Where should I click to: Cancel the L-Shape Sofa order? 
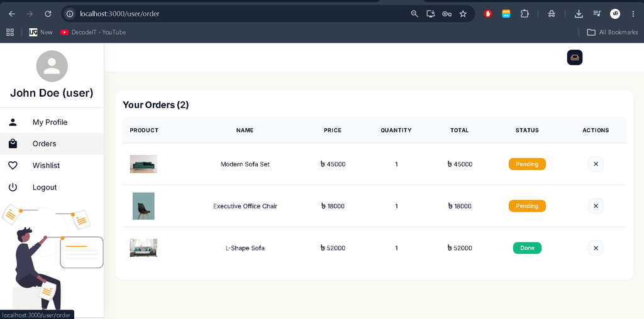(596, 248)
